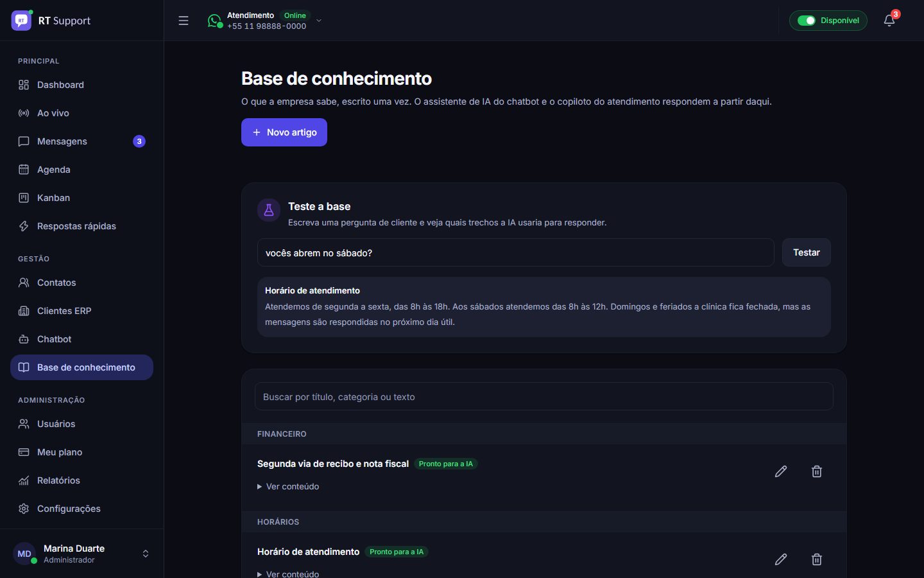Click the Configurações gear icon

tap(24, 509)
